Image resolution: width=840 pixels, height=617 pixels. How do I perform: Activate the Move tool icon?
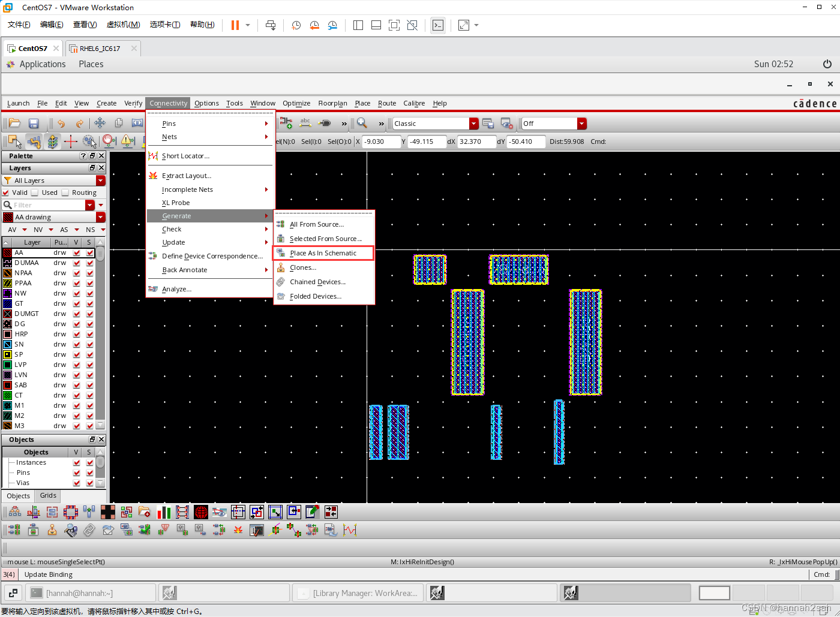(100, 122)
